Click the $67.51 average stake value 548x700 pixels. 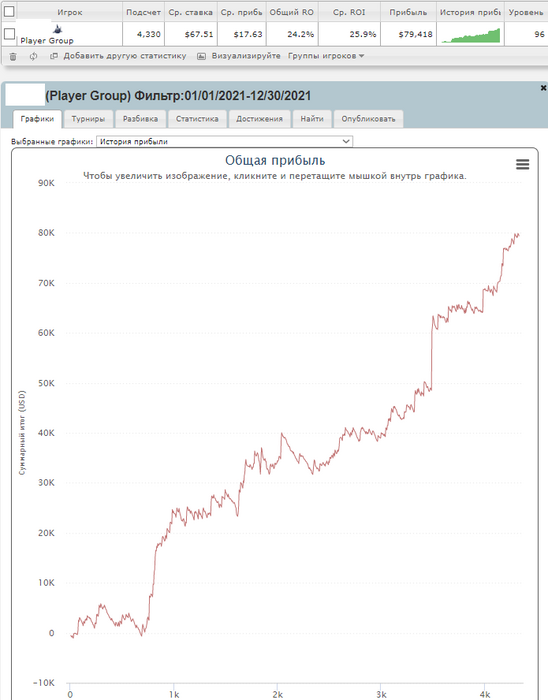[x=199, y=34]
